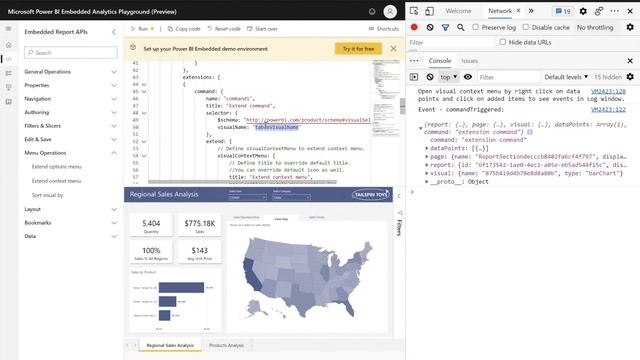Go to Home icon in left rail
Screen dimensions: 640x360
[9, 45]
